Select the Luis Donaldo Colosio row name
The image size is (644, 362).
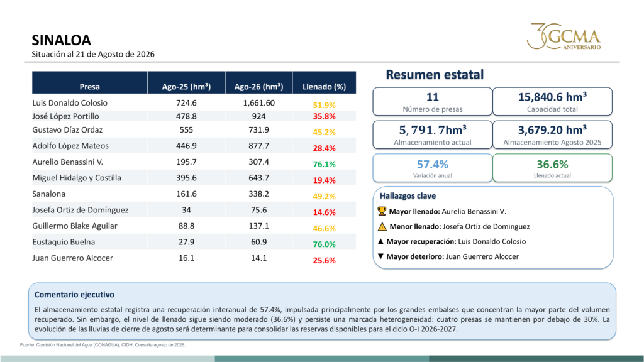click(x=70, y=103)
